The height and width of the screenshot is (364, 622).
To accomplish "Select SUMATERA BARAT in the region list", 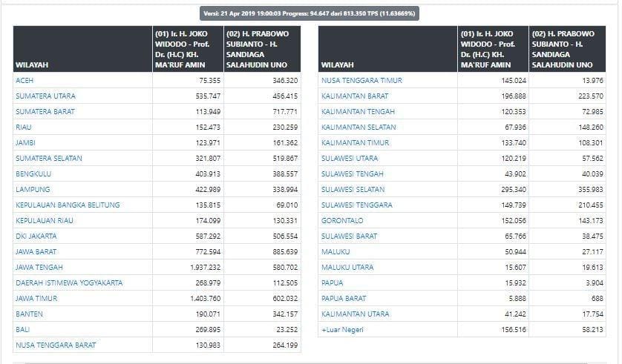I will pos(45,111).
